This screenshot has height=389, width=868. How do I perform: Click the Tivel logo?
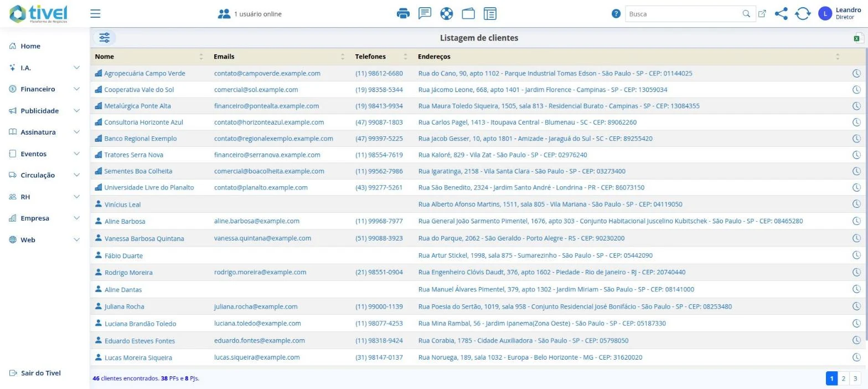tap(38, 14)
